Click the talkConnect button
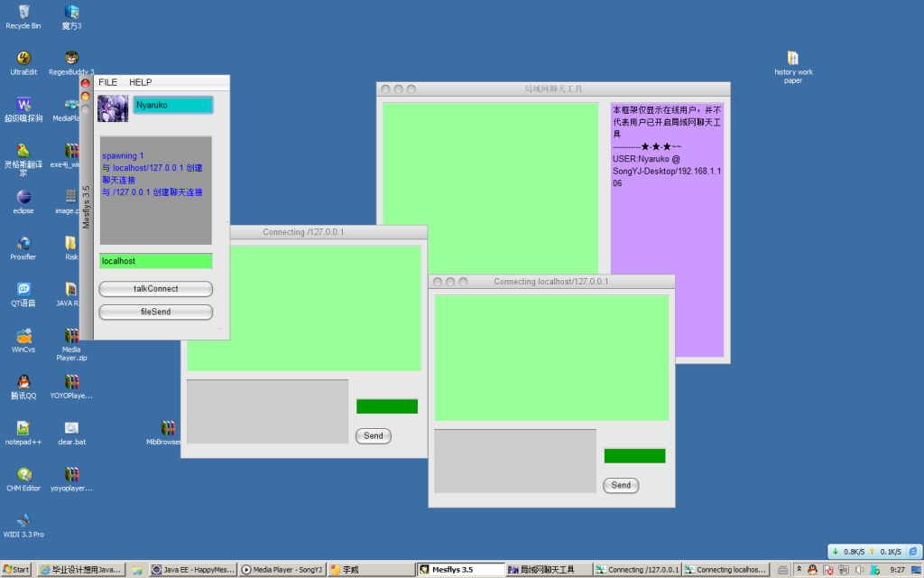 (x=155, y=289)
